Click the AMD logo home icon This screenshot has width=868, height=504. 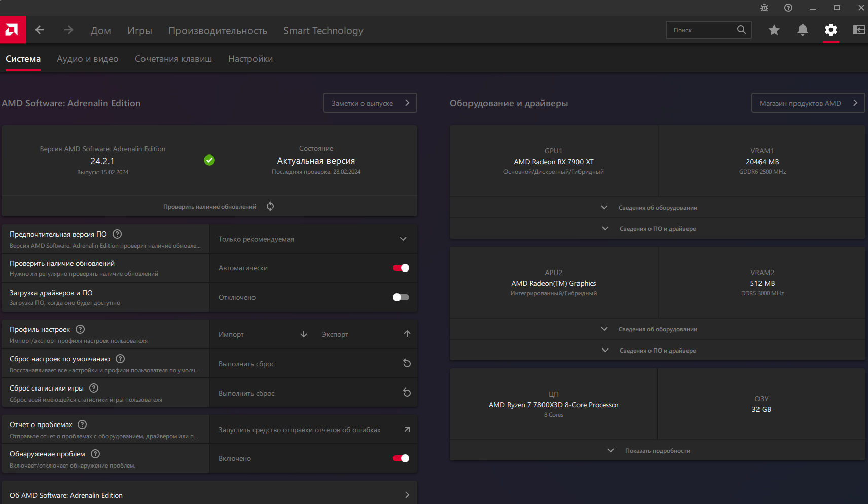12,30
